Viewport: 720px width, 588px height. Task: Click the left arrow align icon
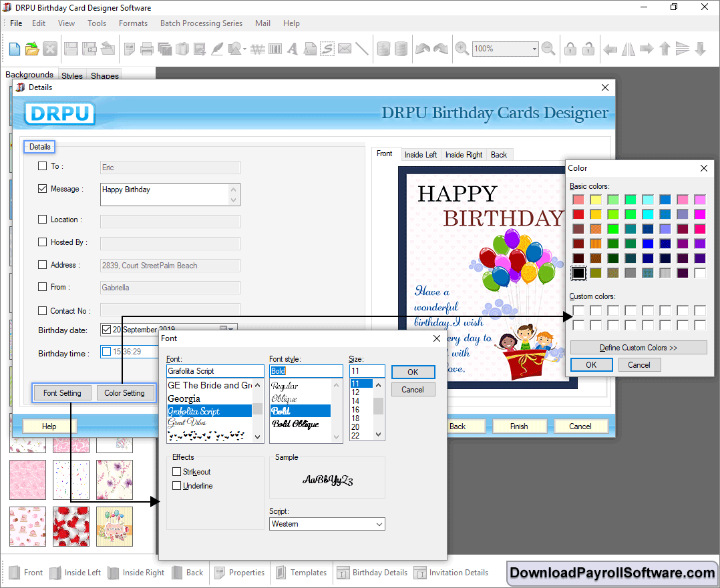click(x=610, y=49)
